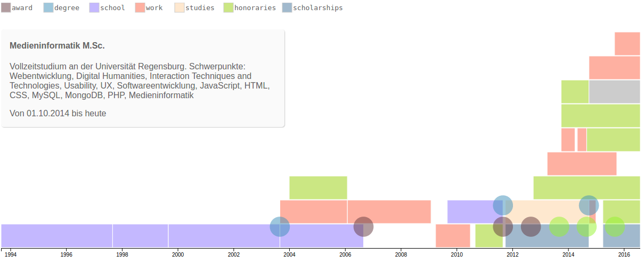
Task: Click the green honoraries circle near 2016
Action: (x=615, y=227)
